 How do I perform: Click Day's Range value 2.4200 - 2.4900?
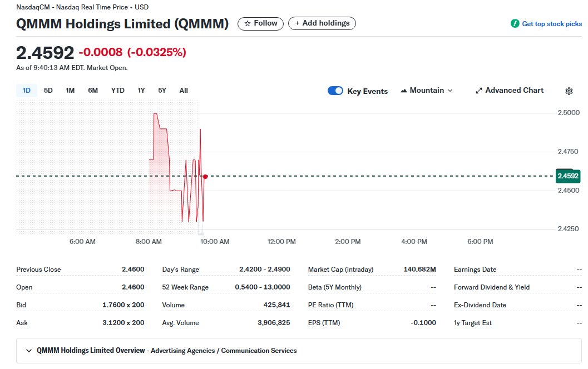pos(265,270)
